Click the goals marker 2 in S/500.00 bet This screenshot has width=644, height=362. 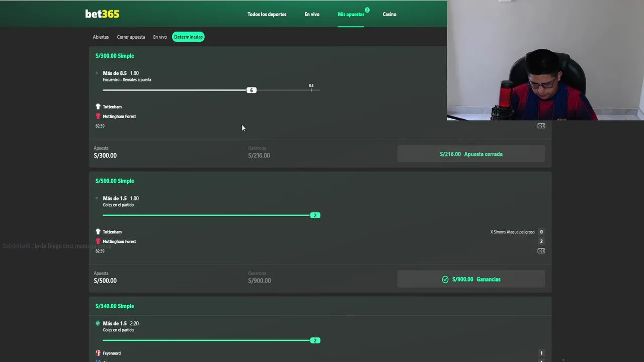coord(315,215)
